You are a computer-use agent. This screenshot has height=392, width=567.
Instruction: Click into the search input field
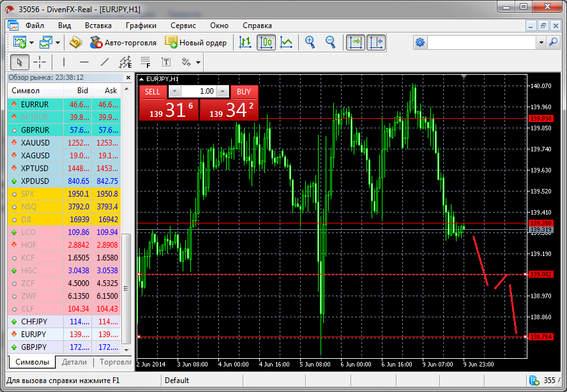pyautogui.click(x=481, y=42)
